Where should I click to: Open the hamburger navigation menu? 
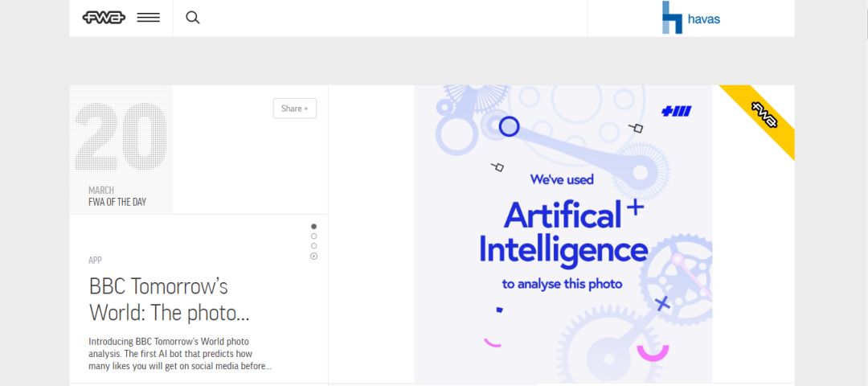tap(148, 17)
